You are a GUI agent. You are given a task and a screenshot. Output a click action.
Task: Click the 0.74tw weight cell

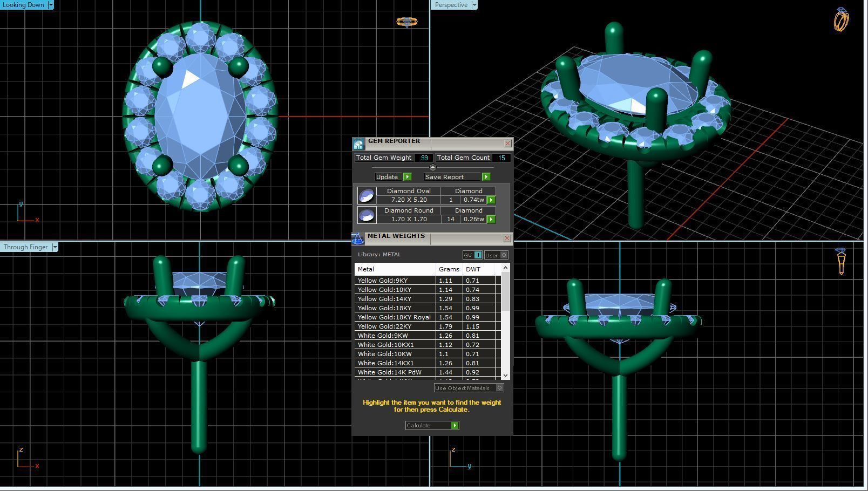tap(474, 200)
